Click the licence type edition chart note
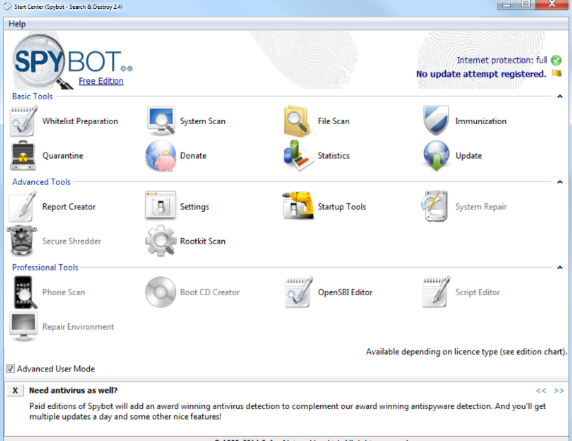The width and height of the screenshot is (572, 441). pos(467,352)
